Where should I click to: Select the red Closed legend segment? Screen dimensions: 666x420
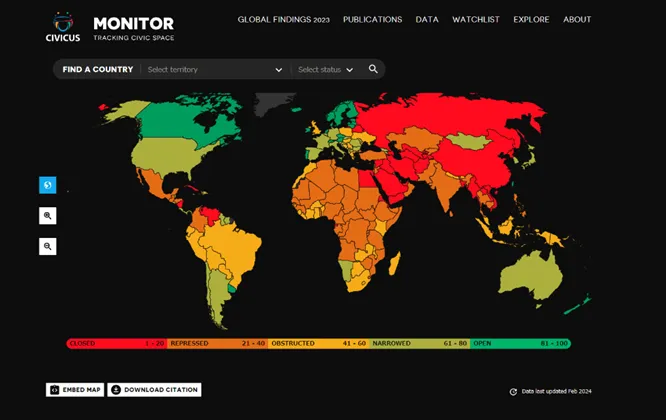(x=115, y=343)
